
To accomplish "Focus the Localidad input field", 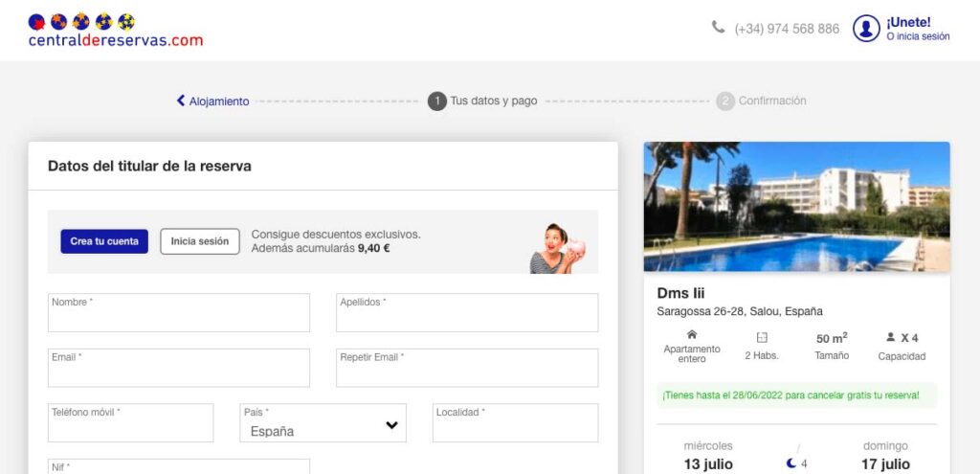I will [x=515, y=422].
